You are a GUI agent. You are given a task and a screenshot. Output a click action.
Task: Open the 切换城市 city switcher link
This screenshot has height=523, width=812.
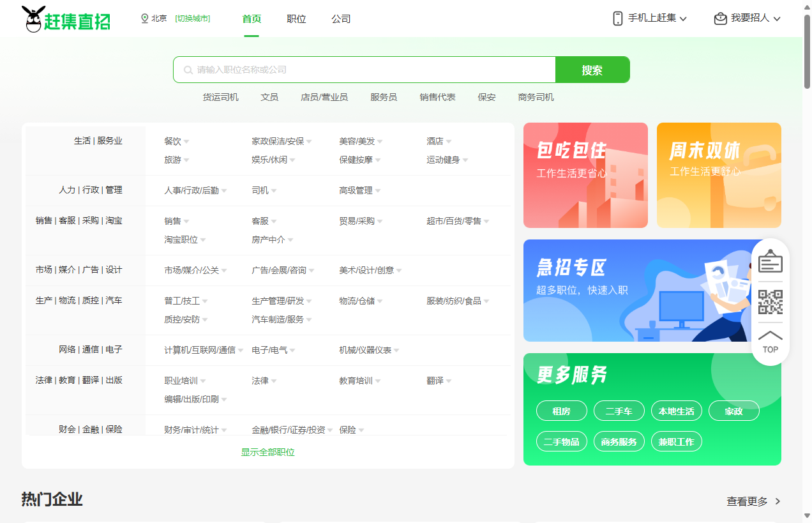click(x=194, y=19)
